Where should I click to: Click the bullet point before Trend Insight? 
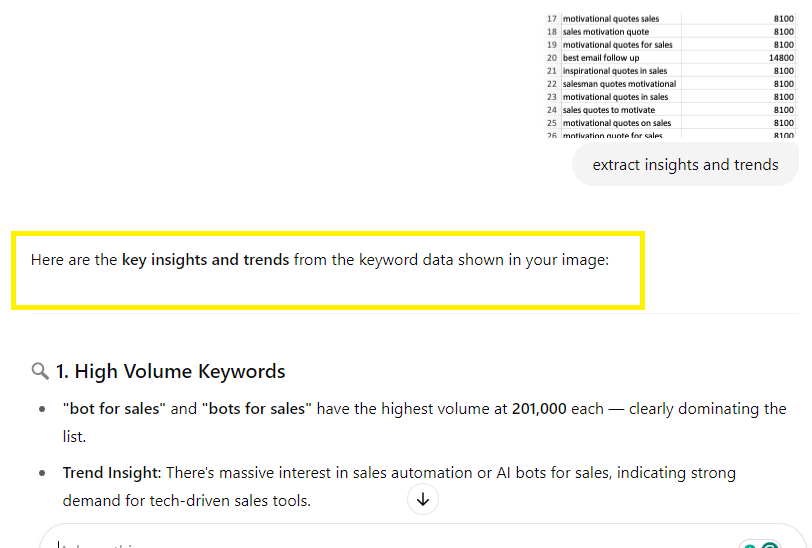(x=42, y=473)
